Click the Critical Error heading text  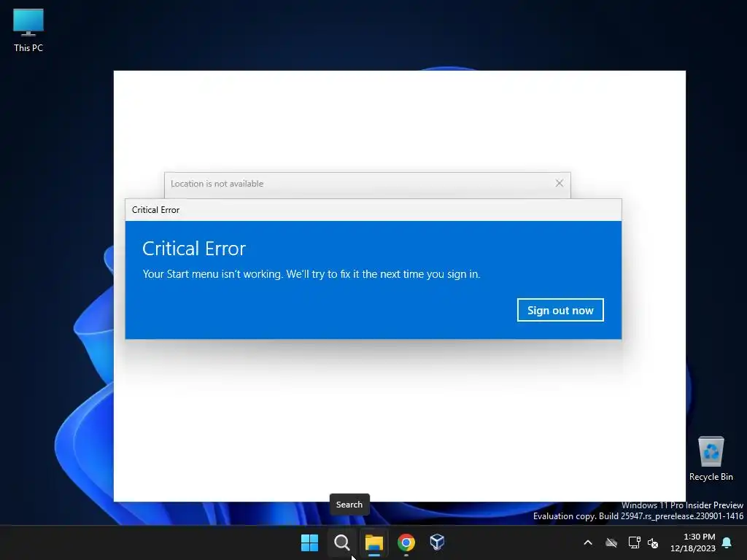(194, 249)
